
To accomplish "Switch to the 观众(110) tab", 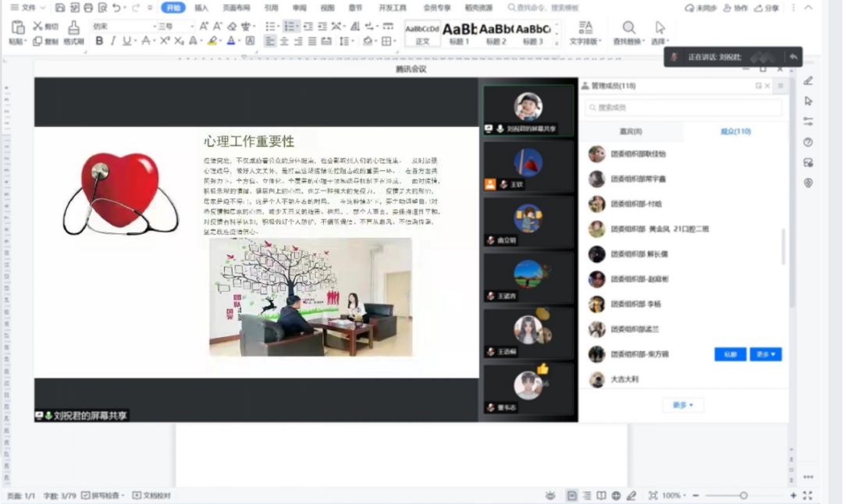I will (x=735, y=131).
